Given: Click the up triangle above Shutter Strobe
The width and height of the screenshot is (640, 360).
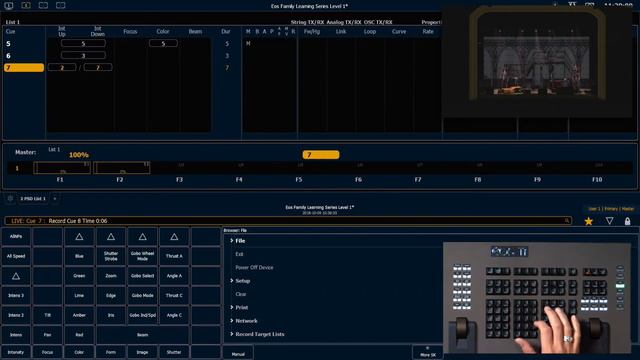Looking at the screenshot, I should (x=111, y=236).
